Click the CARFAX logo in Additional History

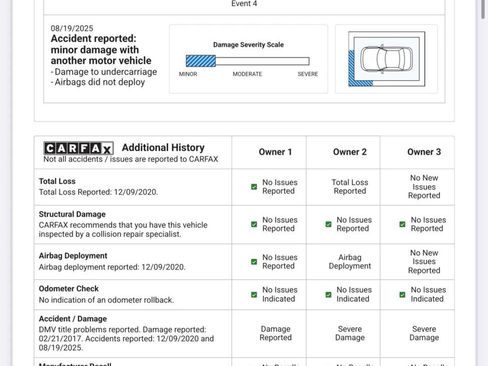[x=78, y=148]
